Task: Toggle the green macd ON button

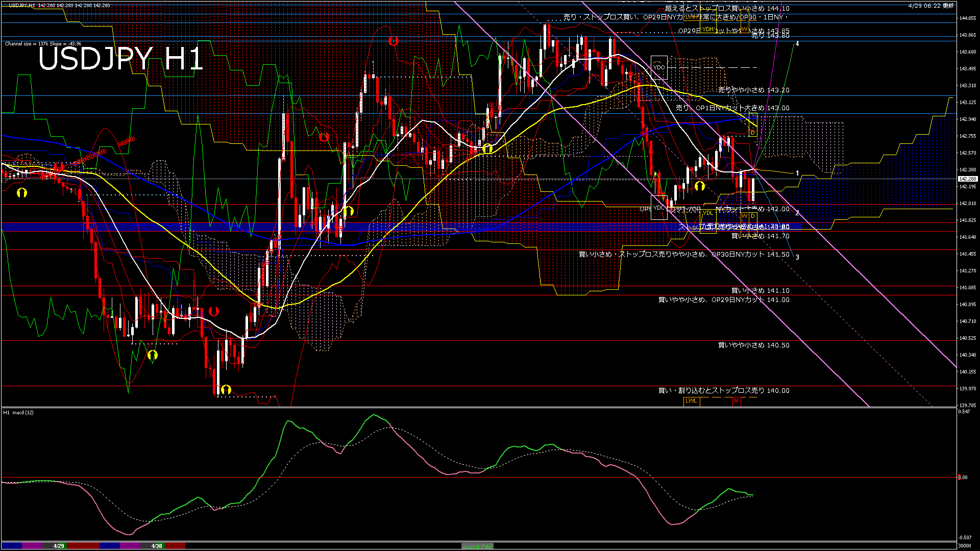Action: [477, 546]
